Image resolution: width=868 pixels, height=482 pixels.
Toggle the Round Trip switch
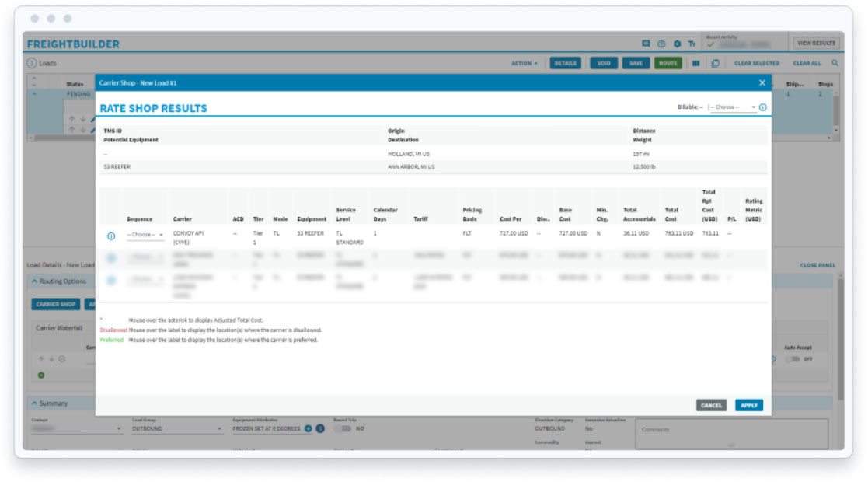343,428
